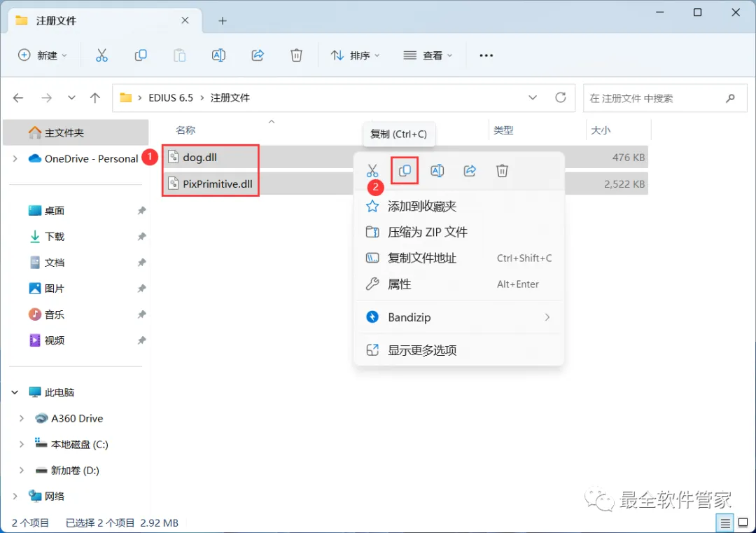Sort by 大小 column header
The image size is (756, 533).
pos(601,130)
